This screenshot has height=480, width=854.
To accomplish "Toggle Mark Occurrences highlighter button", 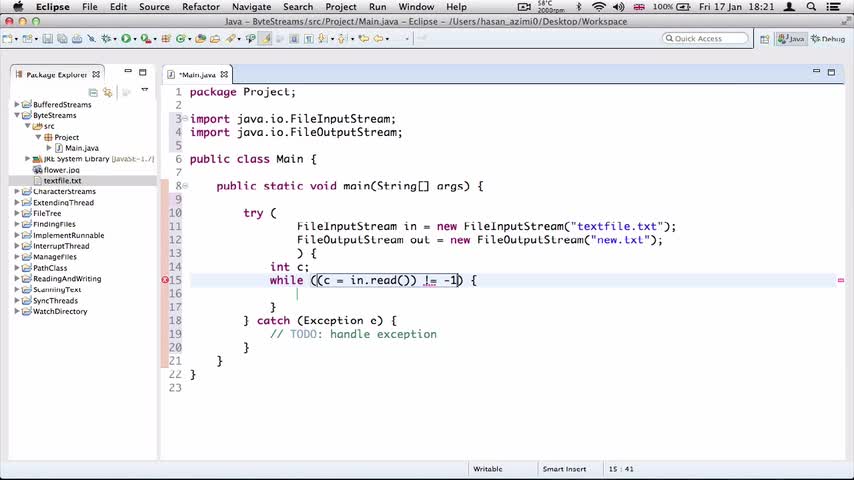I will pyautogui.click(x=265, y=39).
